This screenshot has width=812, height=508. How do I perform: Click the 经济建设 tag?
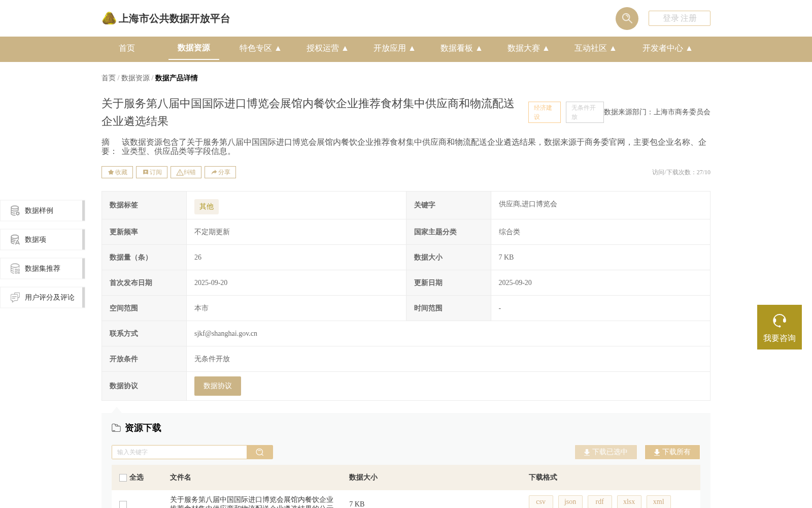pyautogui.click(x=545, y=112)
